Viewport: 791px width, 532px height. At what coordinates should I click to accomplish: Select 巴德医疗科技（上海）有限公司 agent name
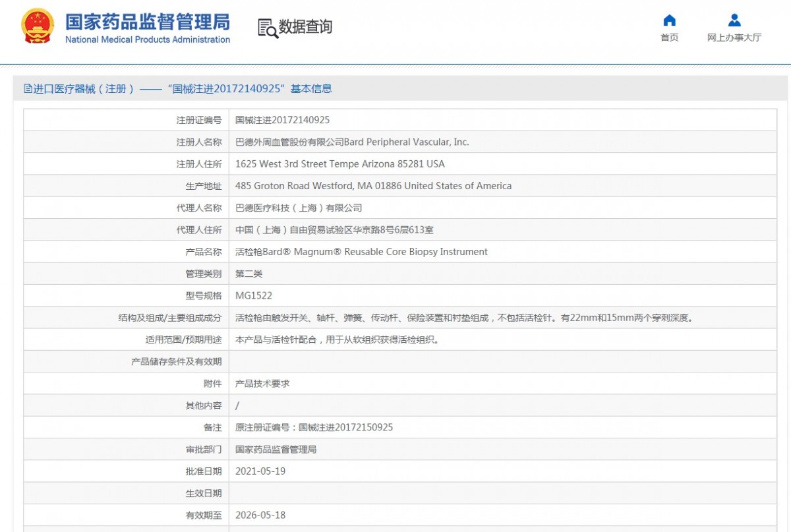coord(299,208)
